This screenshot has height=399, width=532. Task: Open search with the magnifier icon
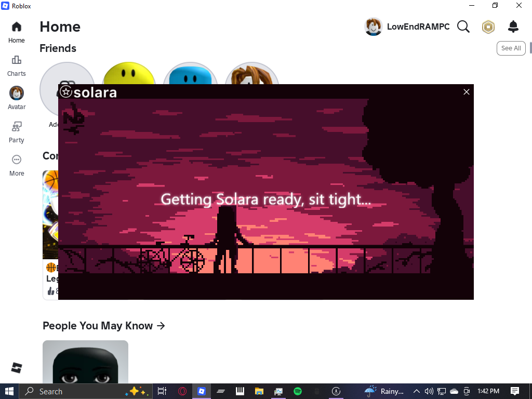(463, 26)
